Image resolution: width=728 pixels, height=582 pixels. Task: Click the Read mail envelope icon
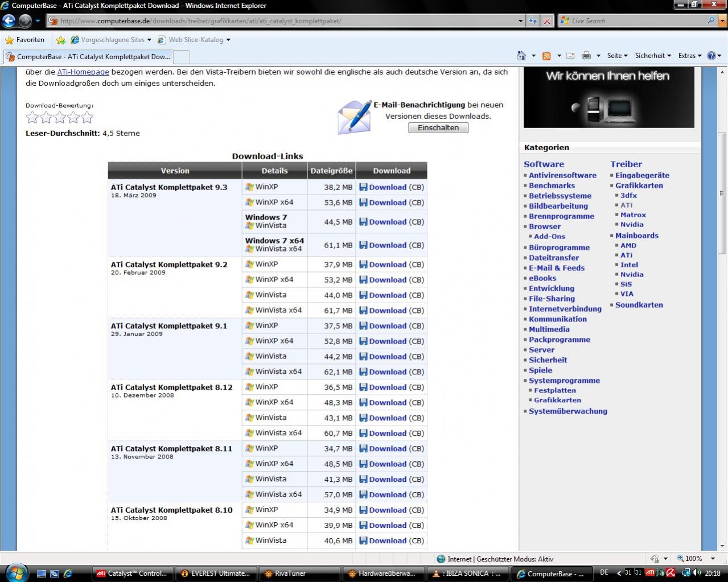click(570, 56)
